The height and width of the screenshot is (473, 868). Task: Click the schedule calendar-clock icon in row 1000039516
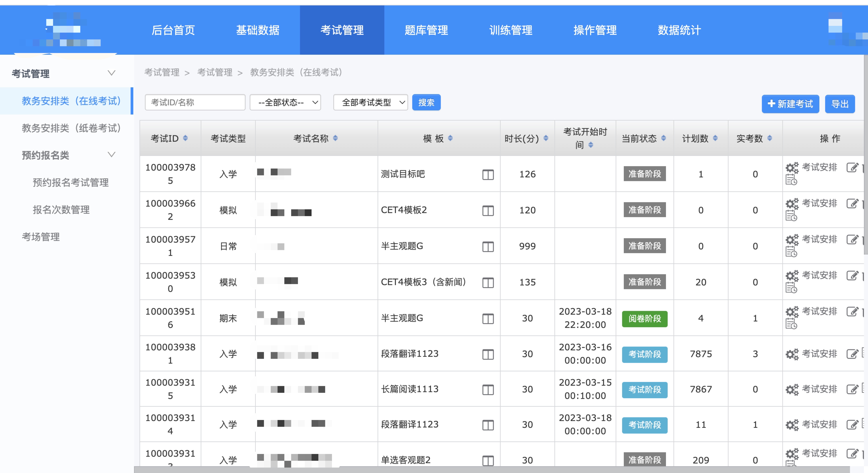(x=791, y=323)
